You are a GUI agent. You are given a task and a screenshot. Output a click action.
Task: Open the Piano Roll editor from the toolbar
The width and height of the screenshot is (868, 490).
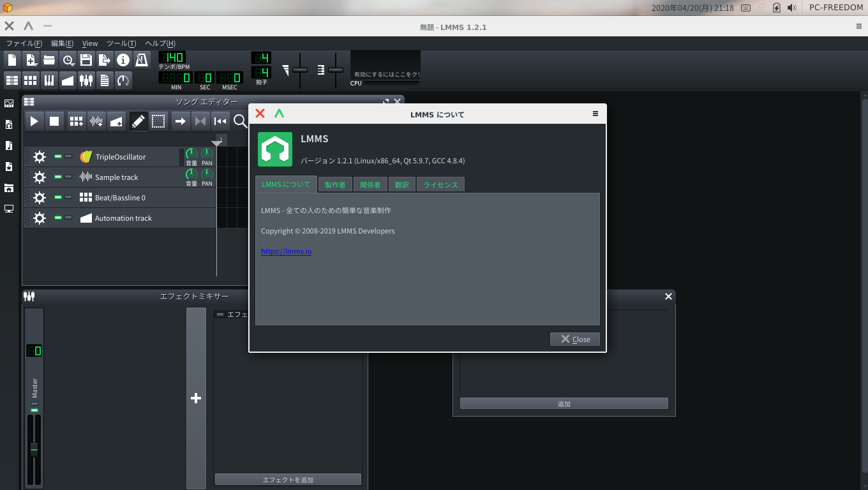[x=49, y=80]
